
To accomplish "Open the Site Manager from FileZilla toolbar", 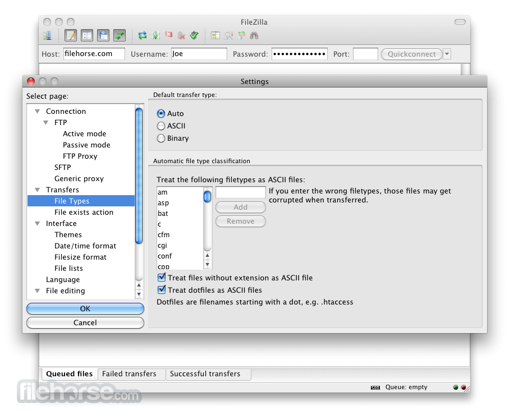I will click(x=48, y=35).
